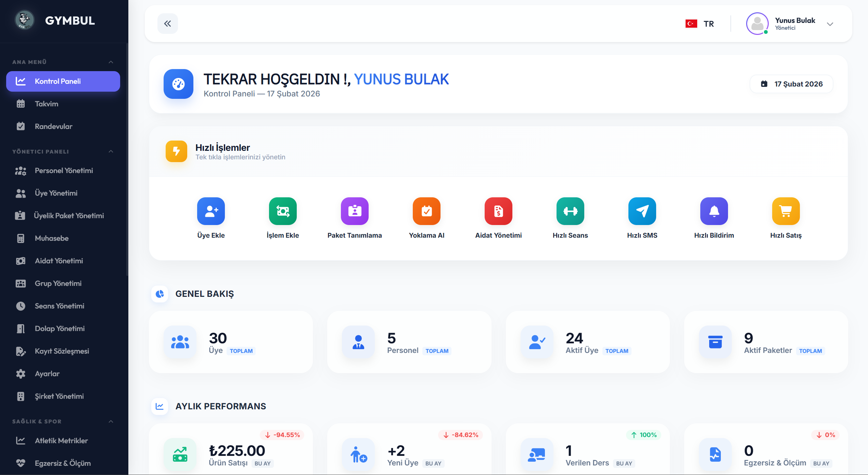Open Aidat Yönetimi quick action
The width and height of the screenshot is (868, 475).
pos(498,217)
